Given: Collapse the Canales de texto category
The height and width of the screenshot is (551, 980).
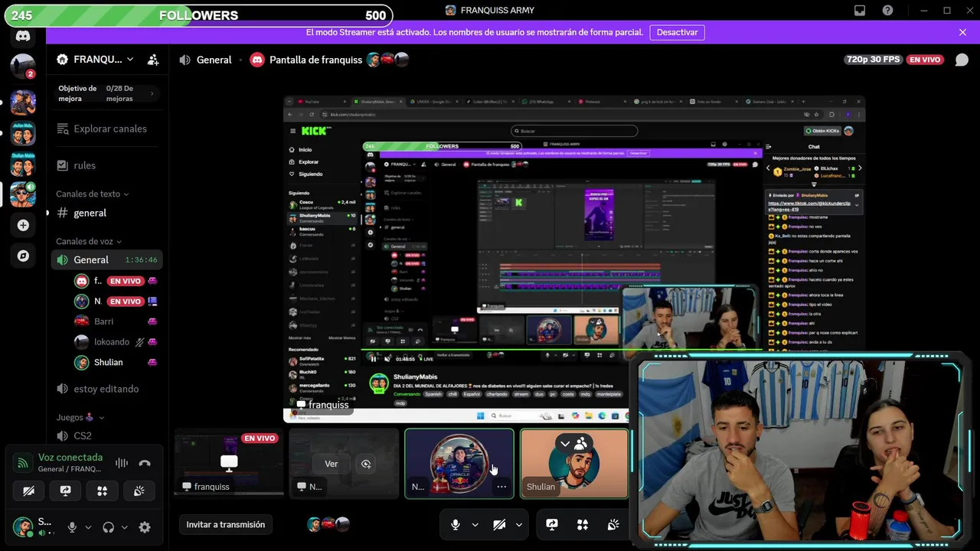Looking at the screenshot, I should 93,194.
